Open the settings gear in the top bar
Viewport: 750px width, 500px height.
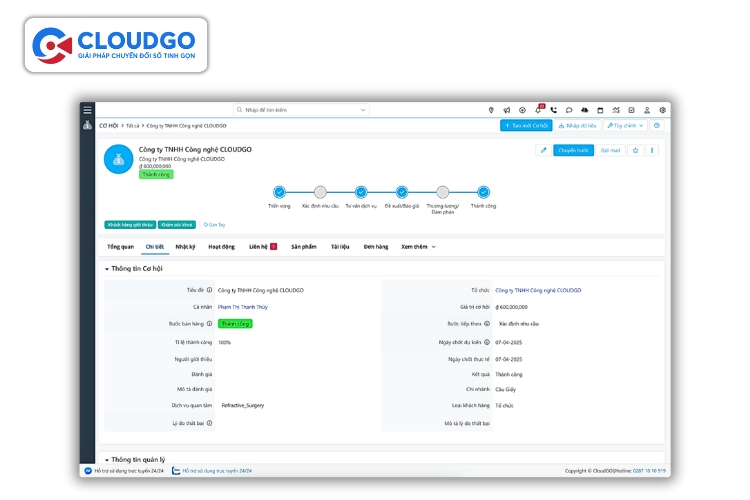pyautogui.click(x=662, y=110)
